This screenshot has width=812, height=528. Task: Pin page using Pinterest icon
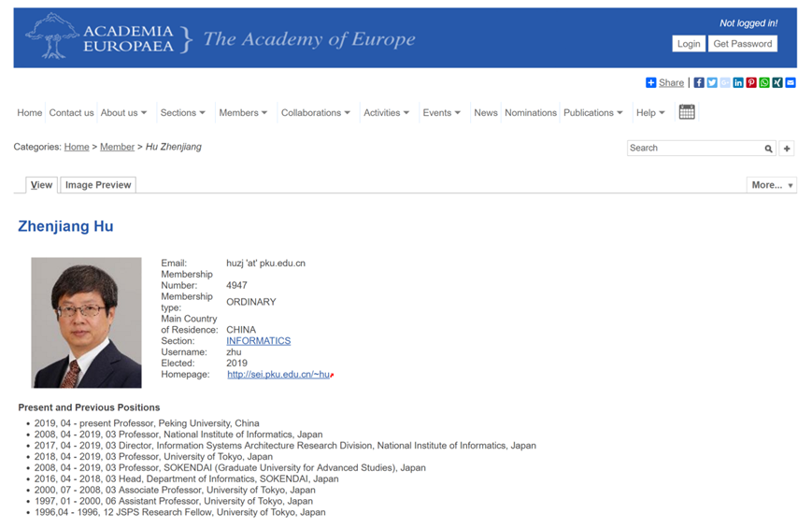(x=751, y=82)
